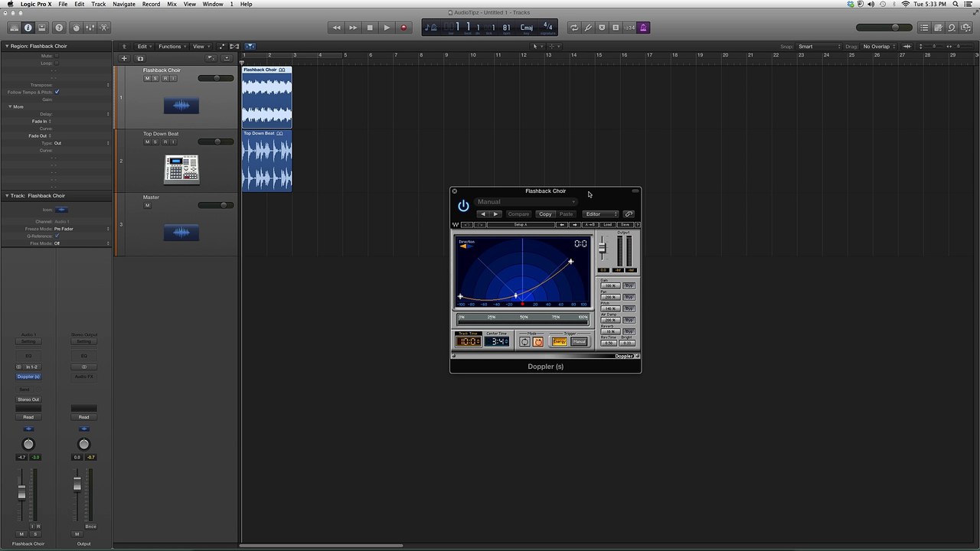This screenshot has height=551, width=980.
Task: Toggle the purple Metronome button
Action: pyautogui.click(x=643, y=28)
